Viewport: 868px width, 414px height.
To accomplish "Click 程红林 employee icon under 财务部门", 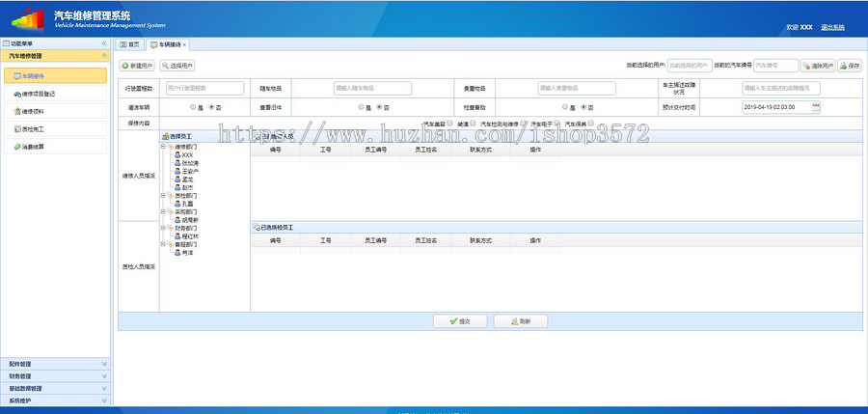I will [177, 236].
